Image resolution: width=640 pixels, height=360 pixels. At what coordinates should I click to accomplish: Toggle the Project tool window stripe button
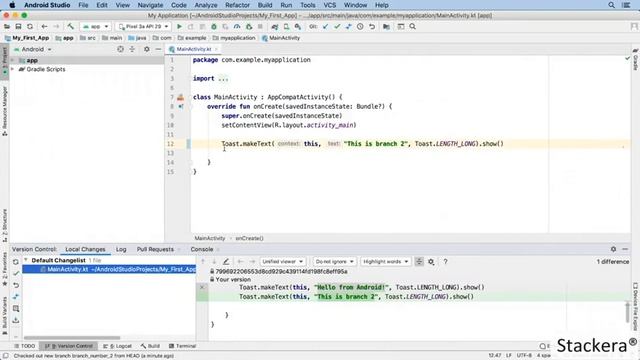coord(4,61)
